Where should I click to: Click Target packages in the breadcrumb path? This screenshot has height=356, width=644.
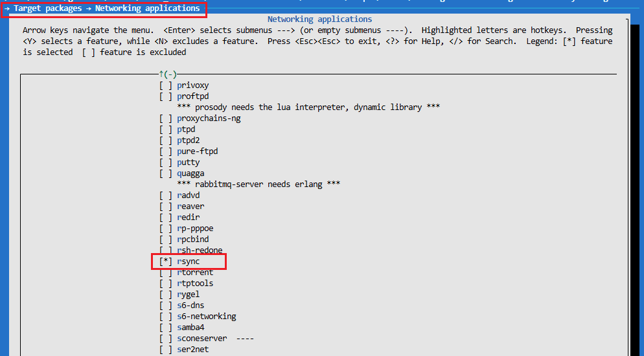pyautogui.click(x=48, y=8)
